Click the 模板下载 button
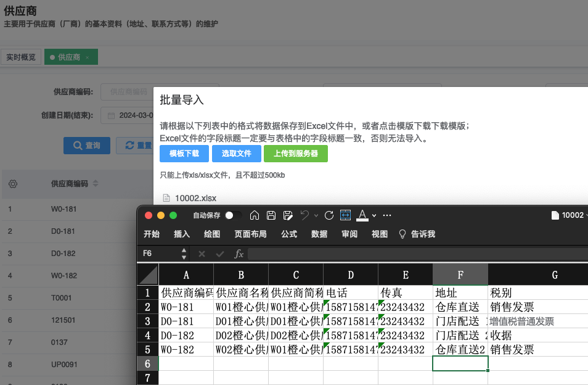588x385 pixels. point(184,154)
